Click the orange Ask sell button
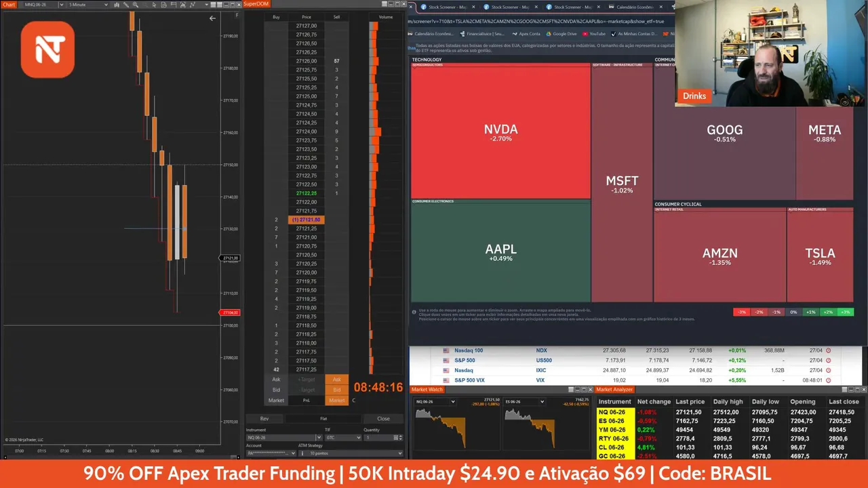The image size is (868, 488). [x=337, y=380]
